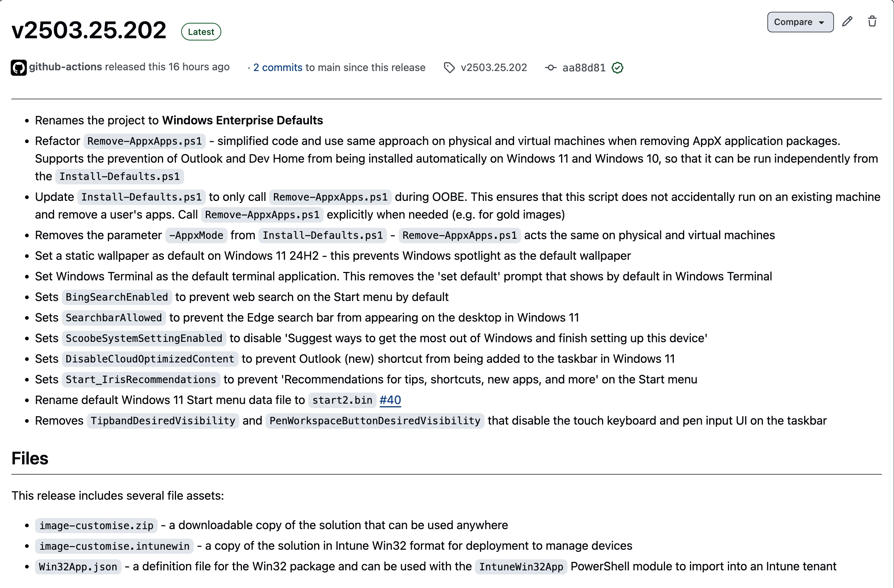The height and width of the screenshot is (588, 894).
Task: Open the v2503.25.202 tag link
Action: pos(494,68)
